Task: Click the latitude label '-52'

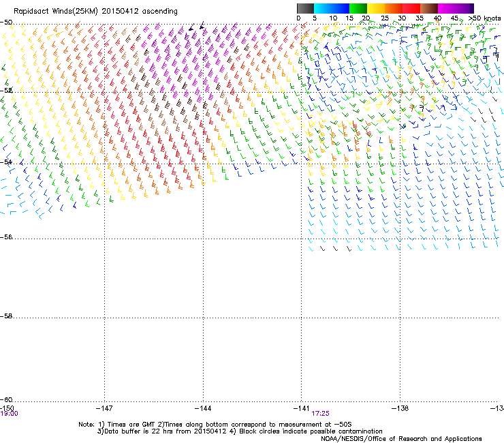Action: click(6, 91)
